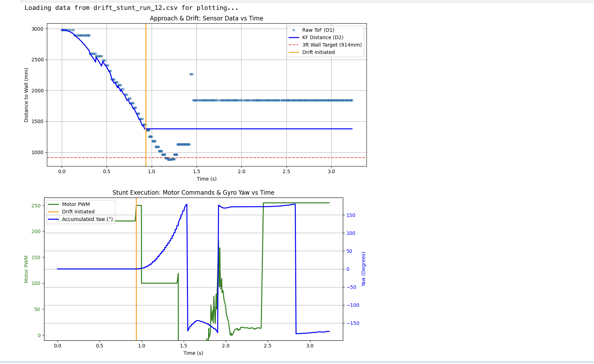Screen dimensions: 594x364
Task: Select the 'Approach & Drift: Sensor Data vs Time' title
Action: [x=206, y=18]
